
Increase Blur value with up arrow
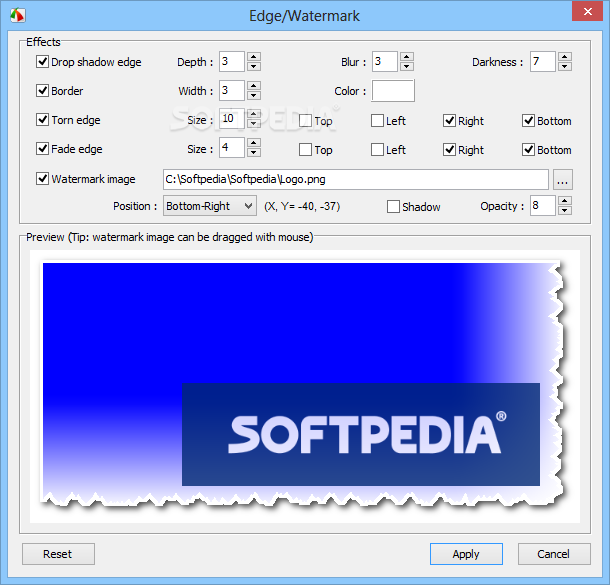(x=407, y=57)
